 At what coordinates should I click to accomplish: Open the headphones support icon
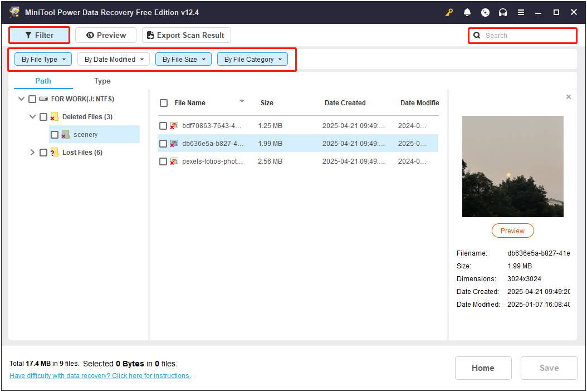pos(503,12)
